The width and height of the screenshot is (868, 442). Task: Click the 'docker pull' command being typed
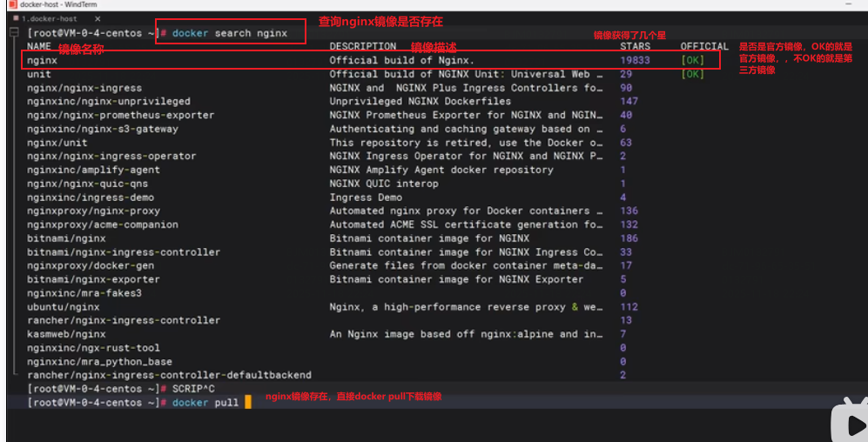click(205, 403)
